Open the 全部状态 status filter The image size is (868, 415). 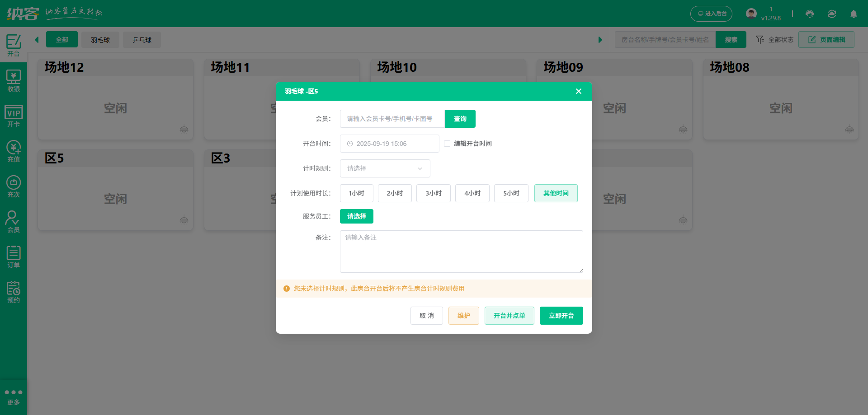[x=774, y=39]
